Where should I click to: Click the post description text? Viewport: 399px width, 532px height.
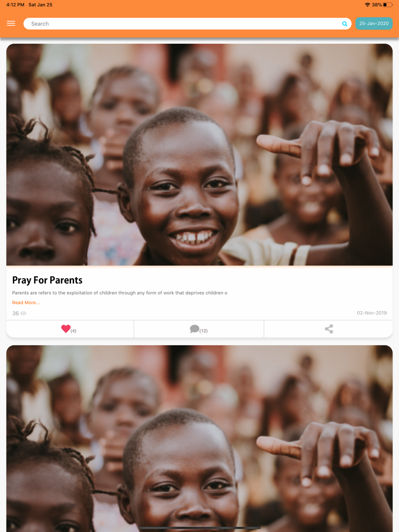coord(120,293)
